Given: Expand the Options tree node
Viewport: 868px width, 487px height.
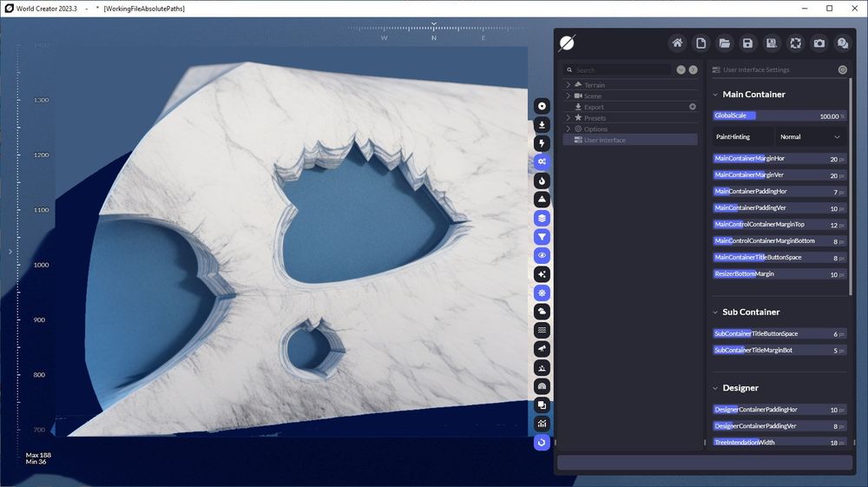Looking at the screenshot, I should click(568, 129).
